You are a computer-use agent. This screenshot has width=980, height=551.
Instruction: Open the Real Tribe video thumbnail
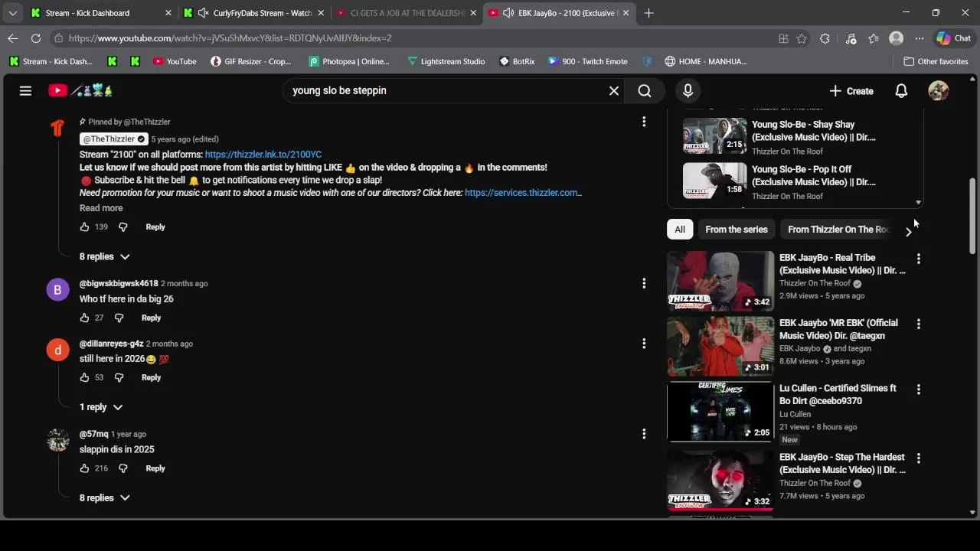pos(720,281)
